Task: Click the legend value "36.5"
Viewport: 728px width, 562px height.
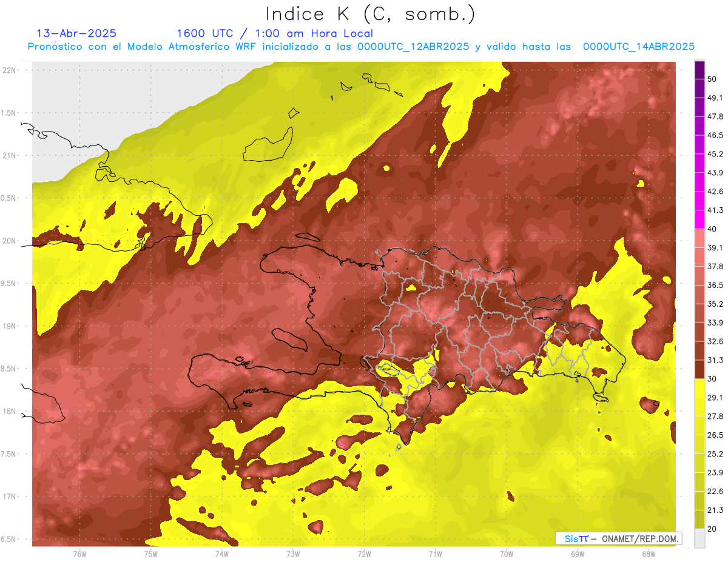Action: pyautogui.click(x=715, y=285)
